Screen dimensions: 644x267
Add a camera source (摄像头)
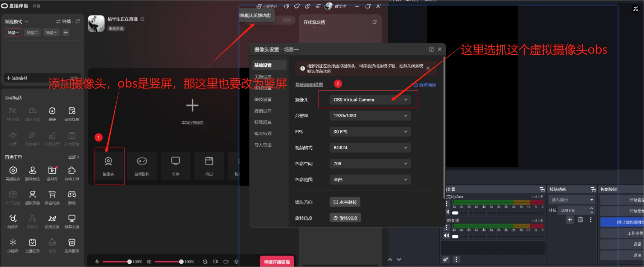coord(109,166)
